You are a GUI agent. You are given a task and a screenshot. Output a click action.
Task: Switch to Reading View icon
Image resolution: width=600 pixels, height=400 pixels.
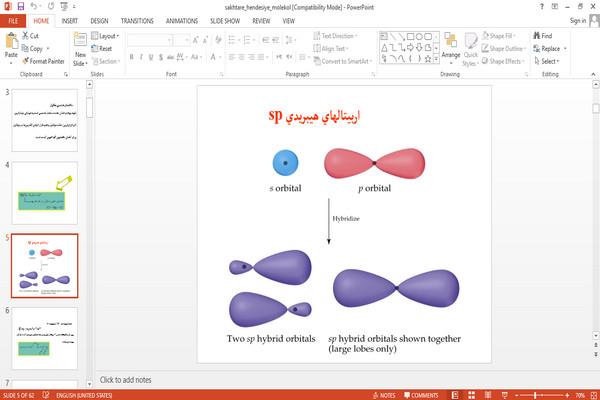488,395
